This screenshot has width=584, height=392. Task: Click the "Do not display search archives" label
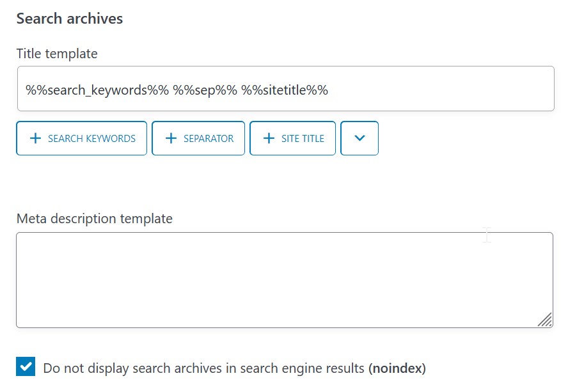click(205, 368)
